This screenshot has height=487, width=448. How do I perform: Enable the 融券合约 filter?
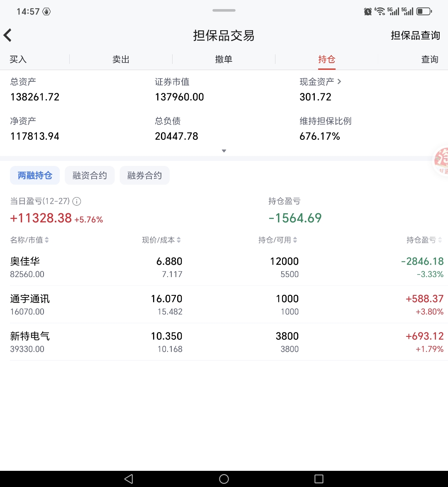click(x=144, y=175)
